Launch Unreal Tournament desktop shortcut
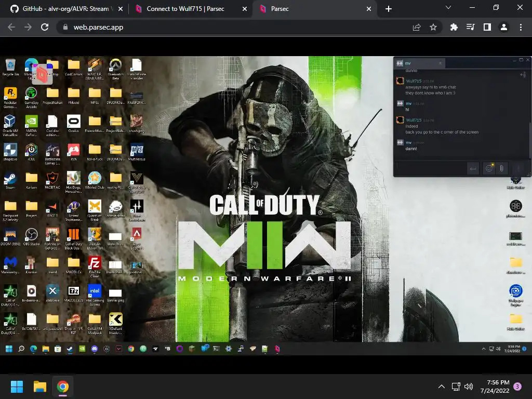 click(74, 210)
